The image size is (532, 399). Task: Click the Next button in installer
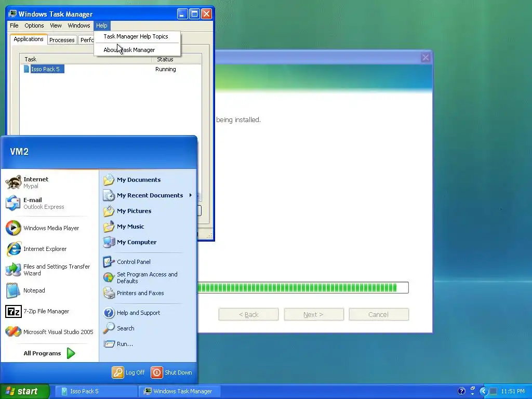click(x=313, y=314)
